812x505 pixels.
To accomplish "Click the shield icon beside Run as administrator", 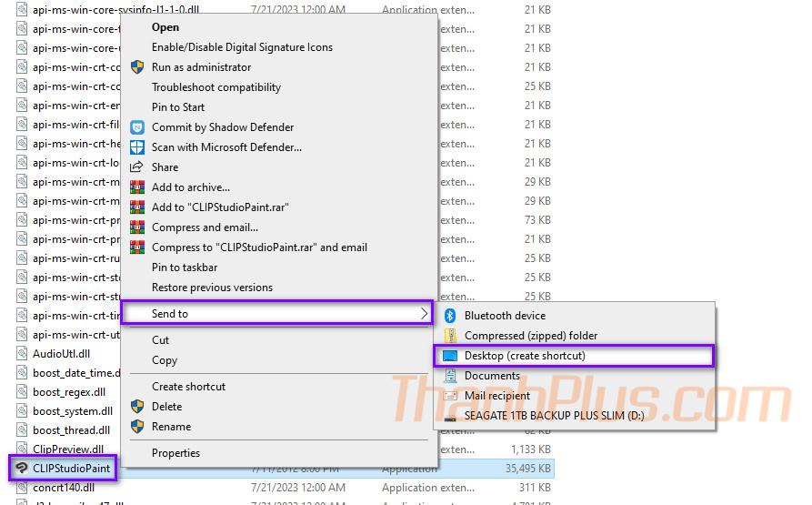I will pyautogui.click(x=137, y=67).
